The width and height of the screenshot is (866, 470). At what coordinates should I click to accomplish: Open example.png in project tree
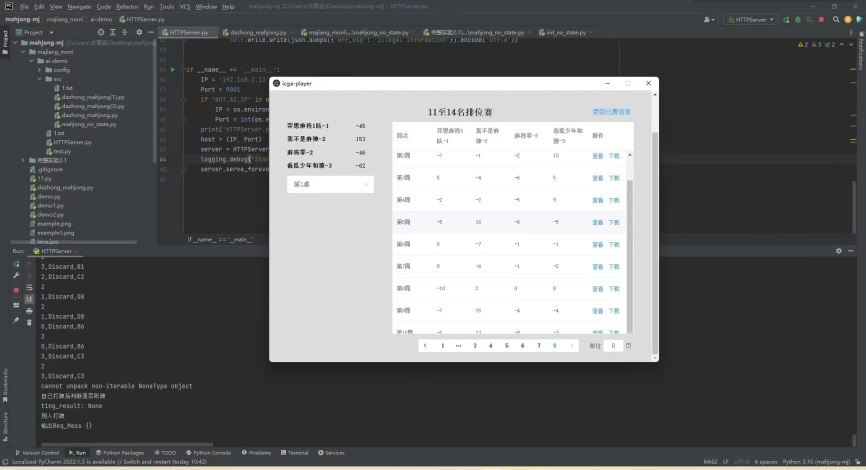(50, 224)
